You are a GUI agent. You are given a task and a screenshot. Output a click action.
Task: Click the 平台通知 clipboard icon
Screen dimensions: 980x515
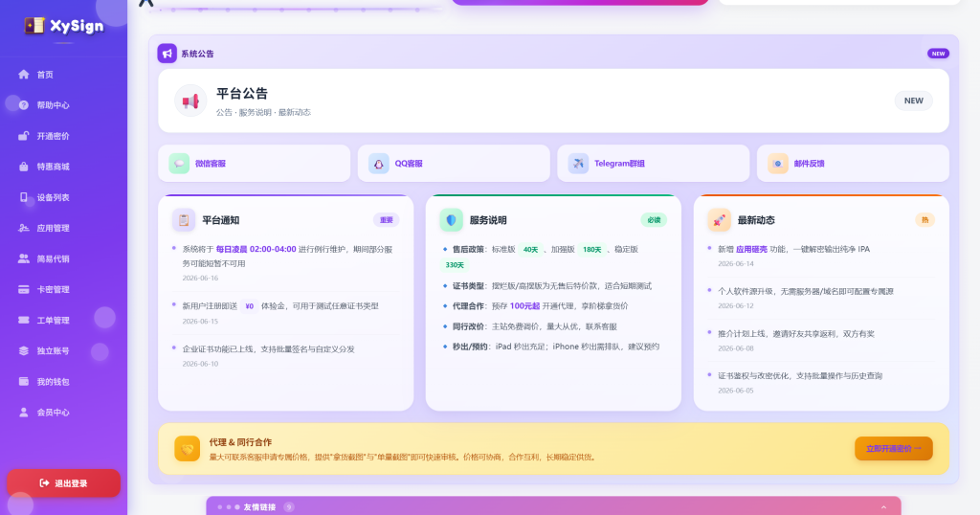click(x=184, y=220)
